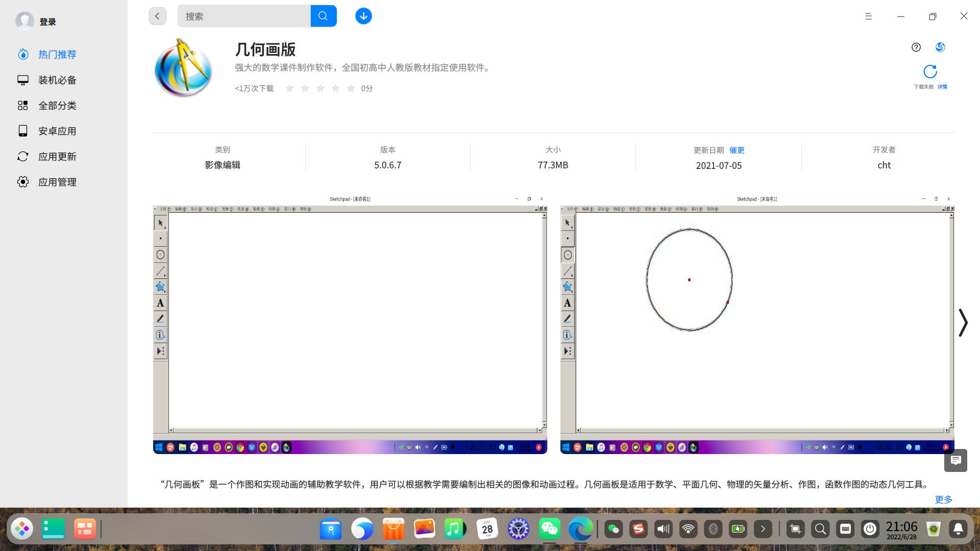
Task: Mute sound via the speaker tray icon
Action: point(663,529)
